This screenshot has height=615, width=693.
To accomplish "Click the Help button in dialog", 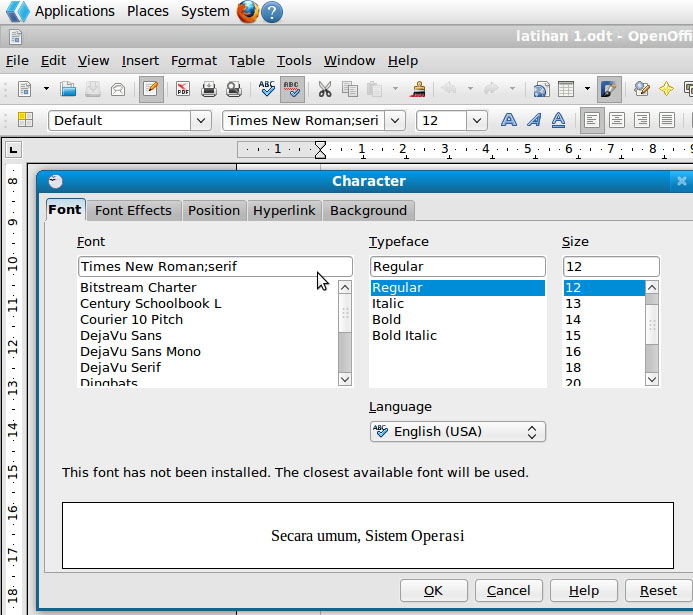I will tap(583, 591).
